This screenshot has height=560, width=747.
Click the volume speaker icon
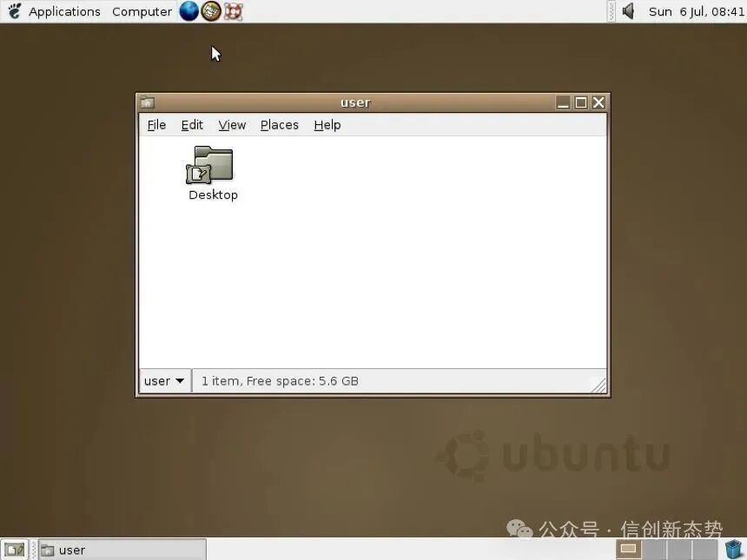click(x=628, y=11)
